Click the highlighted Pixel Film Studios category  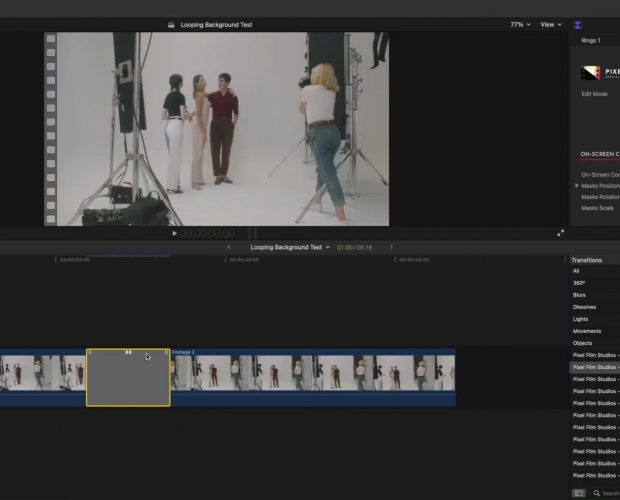595,367
